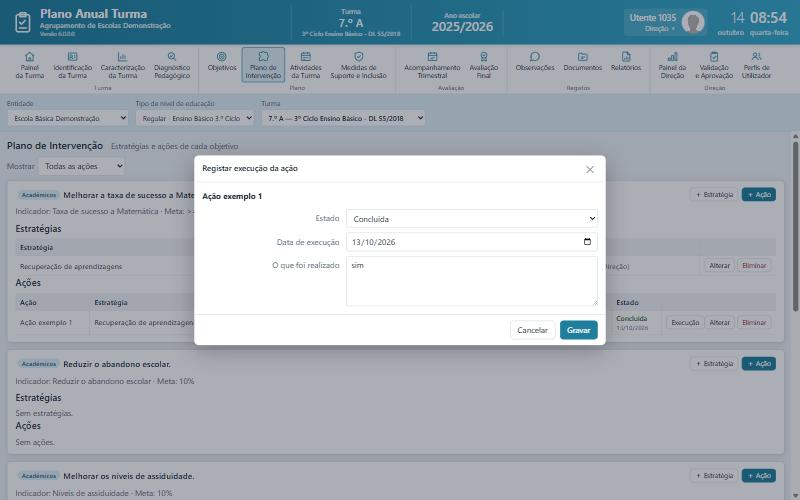Open Diagnóstico Pedagógico section
The width and height of the screenshot is (800, 500).
click(172, 65)
